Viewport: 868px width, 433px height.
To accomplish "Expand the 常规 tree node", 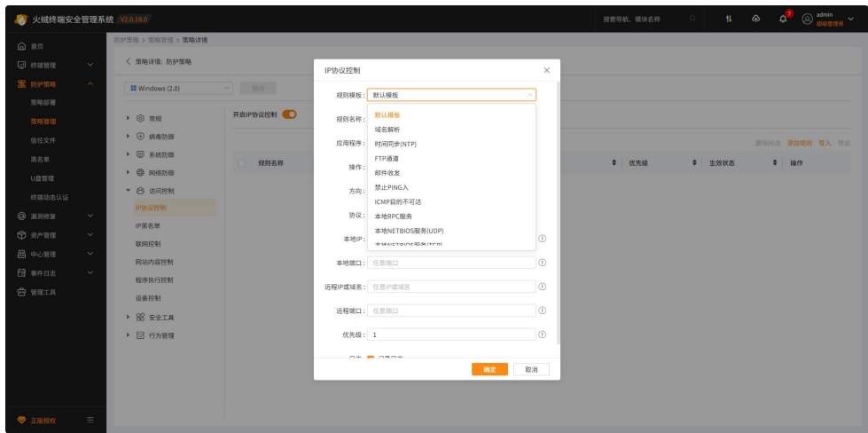I will (129, 118).
